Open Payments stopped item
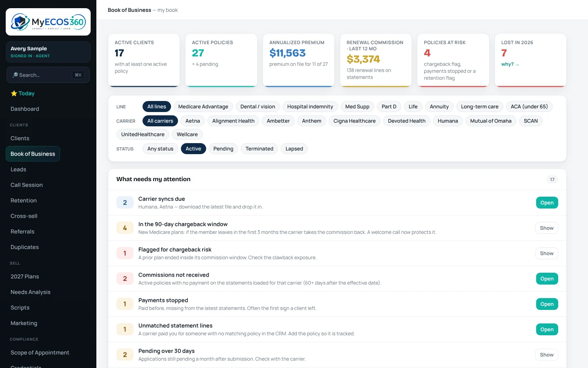This screenshot has height=368, width=588. [x=547, y=304]
